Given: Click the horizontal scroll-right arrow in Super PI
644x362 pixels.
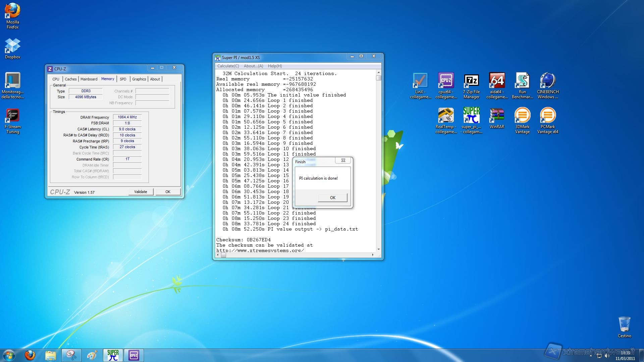Looking at the screenshot, I should tap(373, 255).
